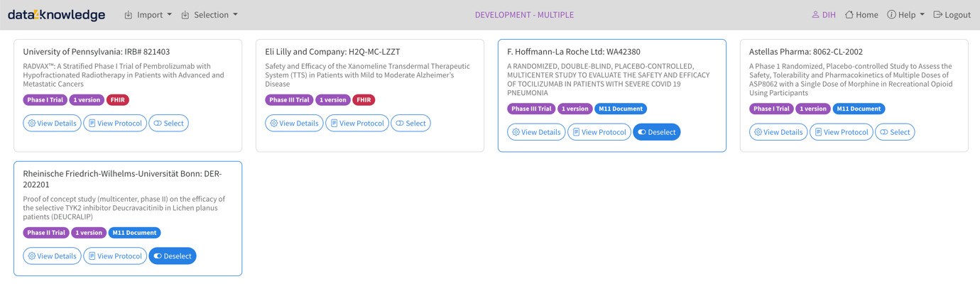Open View Protocol for Eli Lilly study
Screen dimensions: 980x301
pyautogui.click(x=357, y=124)
